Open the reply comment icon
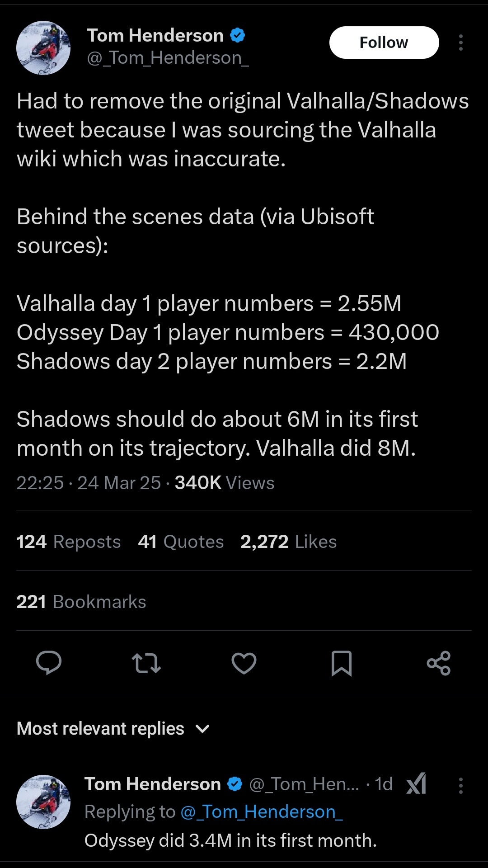488x868 pixels. (x=49, y=663)
